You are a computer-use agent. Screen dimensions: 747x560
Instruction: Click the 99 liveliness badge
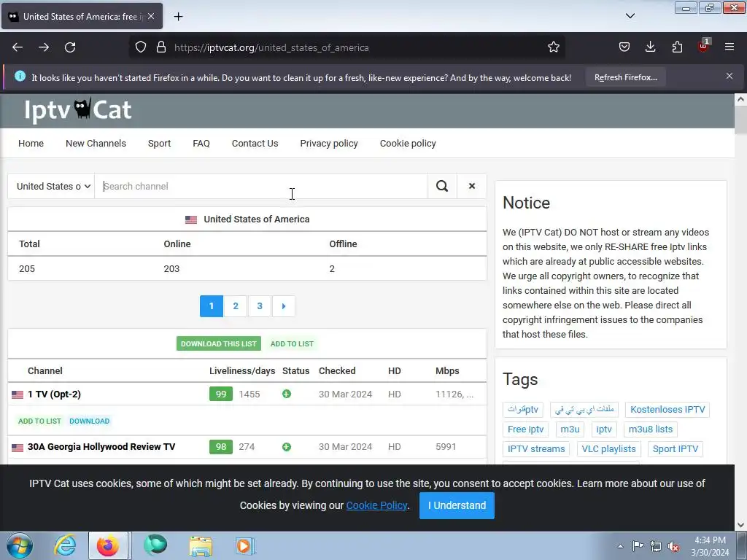point(221,394)
